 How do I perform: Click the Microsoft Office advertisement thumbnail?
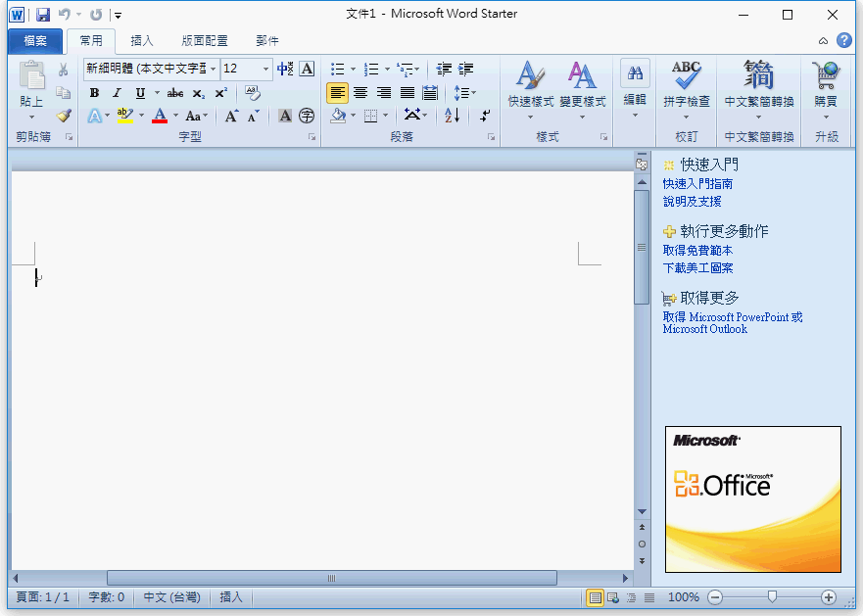coord(753,499)
